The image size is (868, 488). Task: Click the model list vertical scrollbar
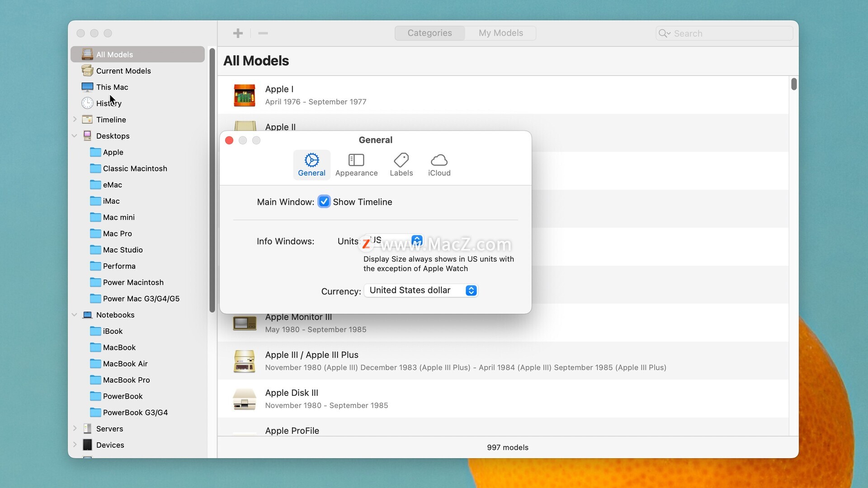point(794,84)
